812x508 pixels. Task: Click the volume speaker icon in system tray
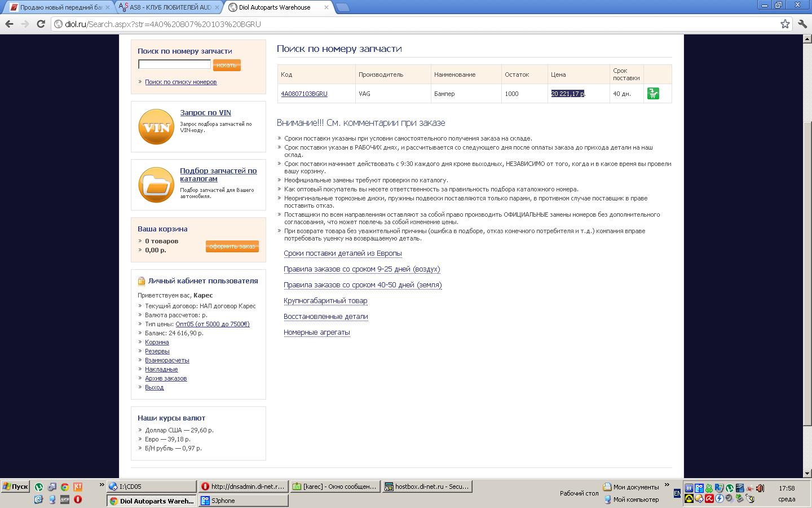click(x=760, y=488)
